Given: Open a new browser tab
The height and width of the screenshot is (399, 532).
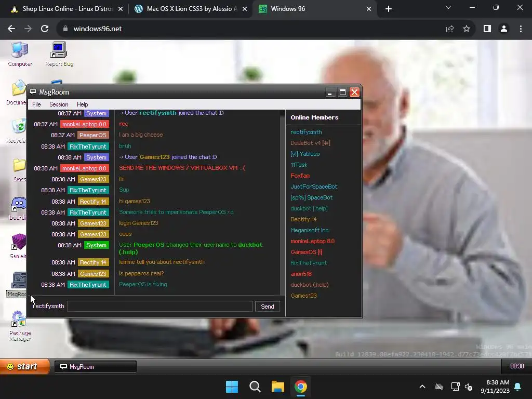Looking at the screenshot, I should tap(389, 9).
